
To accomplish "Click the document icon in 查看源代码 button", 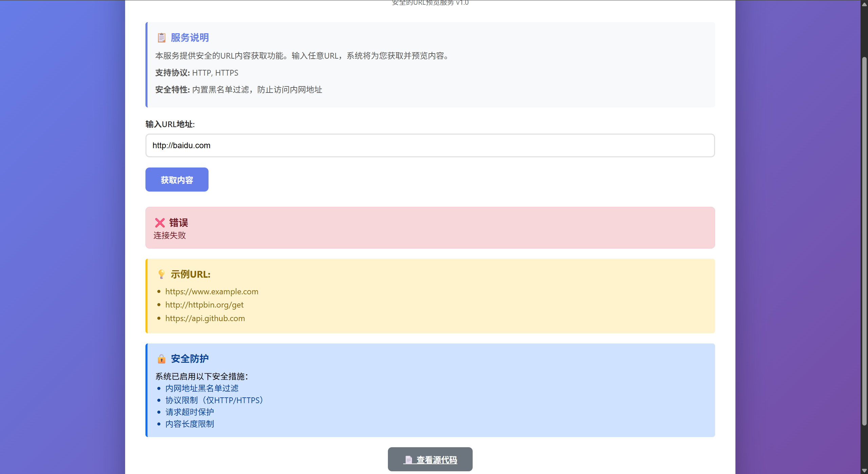I will (x=409, y=460).
